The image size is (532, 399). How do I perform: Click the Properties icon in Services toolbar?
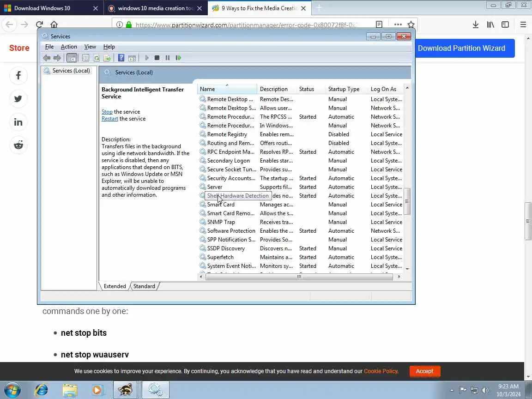click(x=85, y=58)
